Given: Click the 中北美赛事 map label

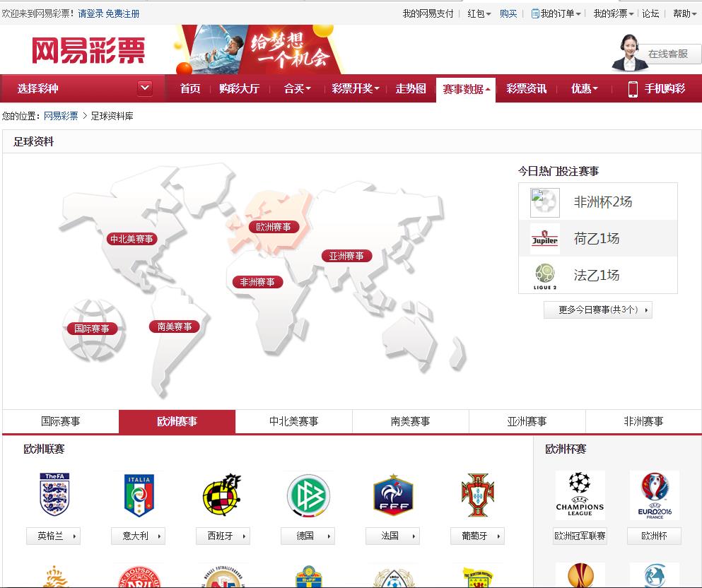Looking at the screenshot, I should click(x=131, y=240).
